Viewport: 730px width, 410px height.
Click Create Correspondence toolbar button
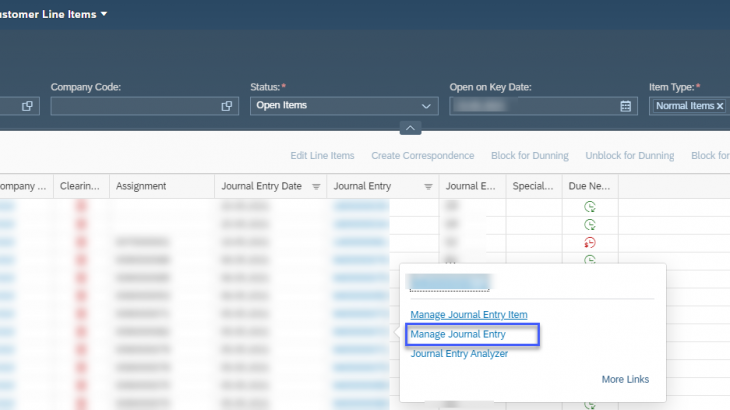[423, 156]
